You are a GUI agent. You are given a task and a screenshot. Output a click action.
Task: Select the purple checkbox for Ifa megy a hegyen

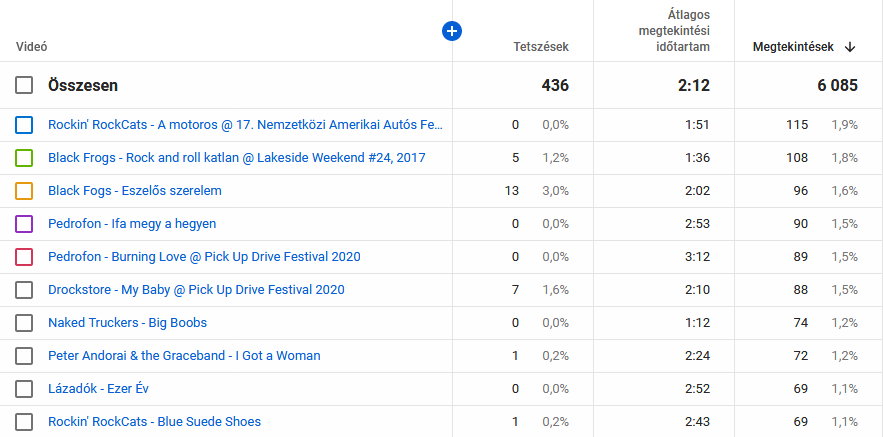[x=25, y=224]
